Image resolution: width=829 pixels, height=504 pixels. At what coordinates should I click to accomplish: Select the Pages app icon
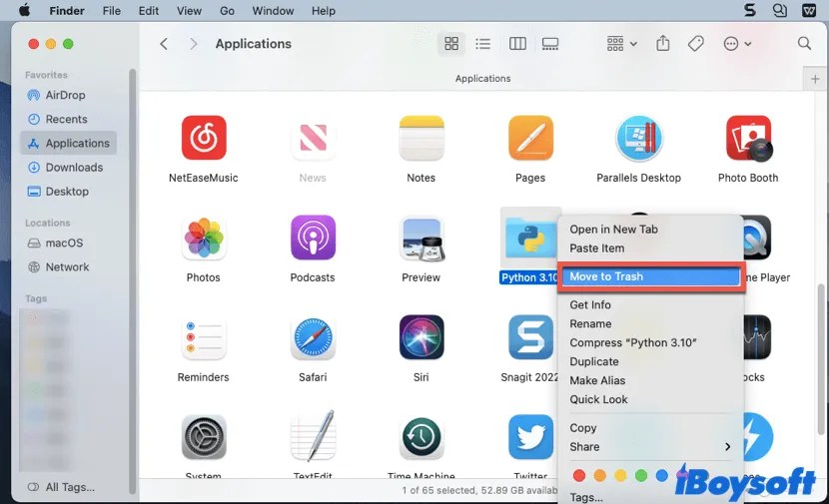click(530, 138)
